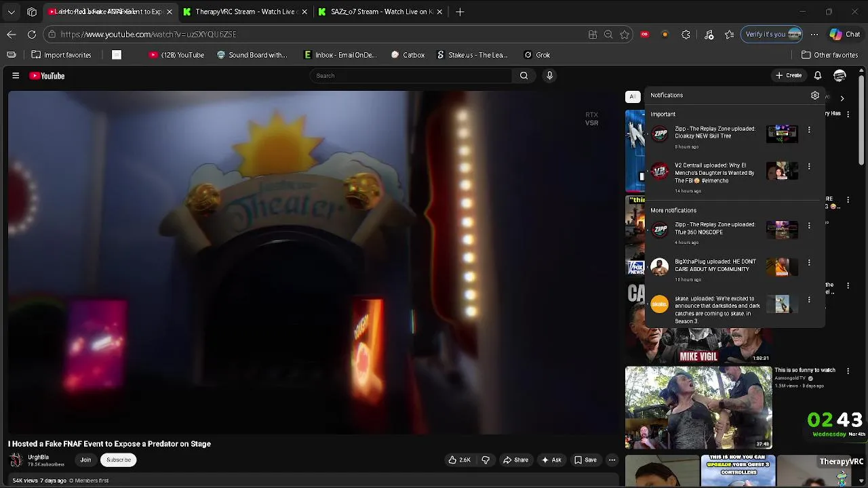Click the Create button
This screenshot has width=868, height=488.
click(789, 76)
